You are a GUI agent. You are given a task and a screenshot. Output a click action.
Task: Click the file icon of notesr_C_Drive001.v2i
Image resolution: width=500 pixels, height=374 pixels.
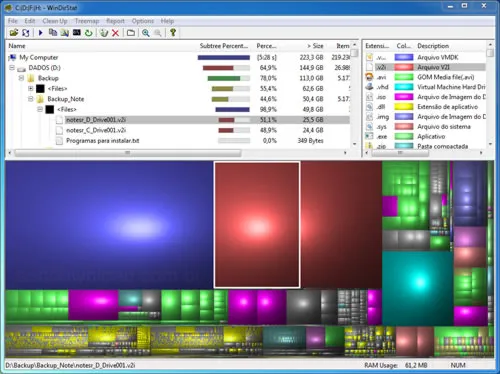pos(59,130)
